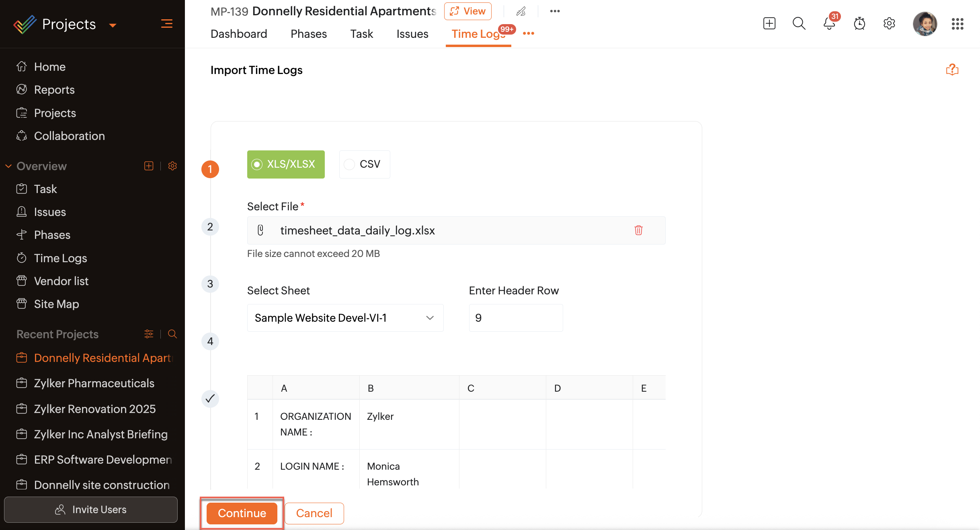
Task: Select the XLS/XLSX file format option
Action: coord(286,164)
